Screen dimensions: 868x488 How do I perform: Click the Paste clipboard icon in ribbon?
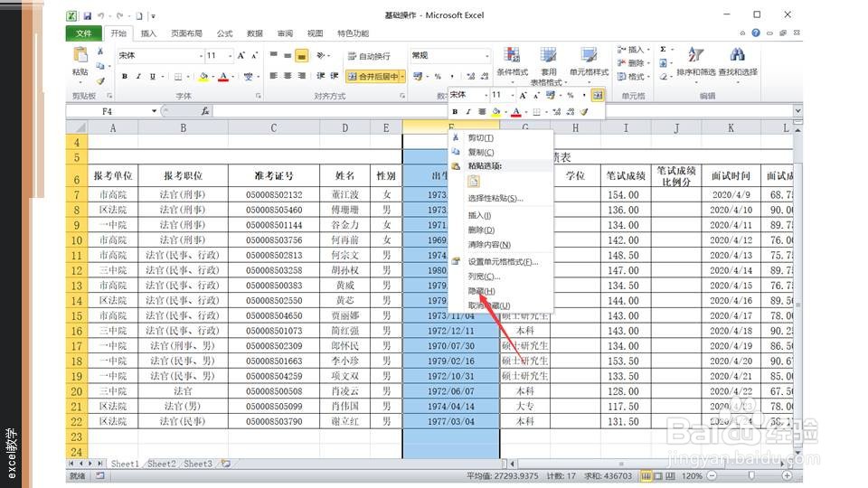80,55
